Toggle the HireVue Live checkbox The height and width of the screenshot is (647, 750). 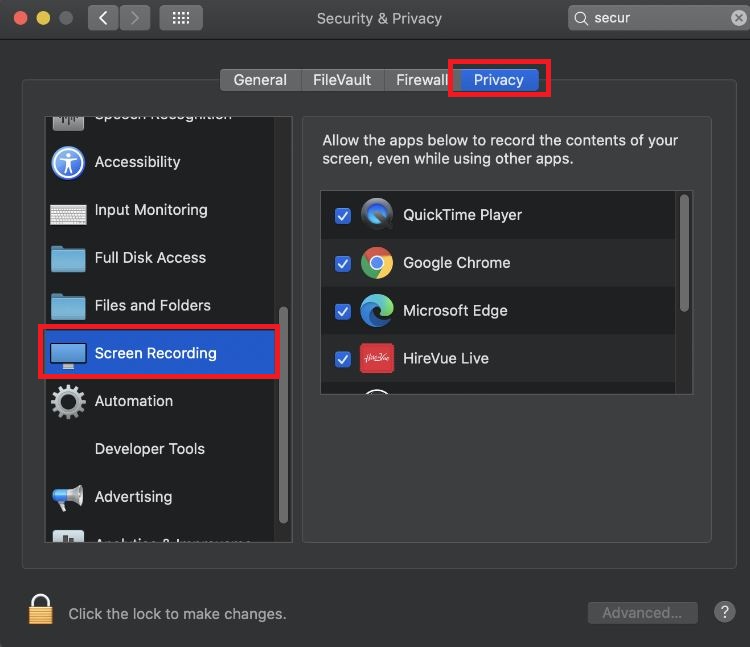tap(343, 358)
